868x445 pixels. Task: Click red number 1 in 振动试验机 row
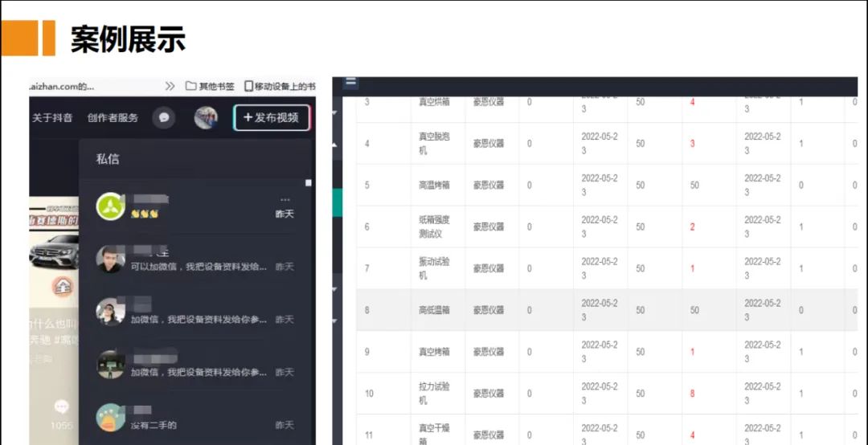pos(692,268)
